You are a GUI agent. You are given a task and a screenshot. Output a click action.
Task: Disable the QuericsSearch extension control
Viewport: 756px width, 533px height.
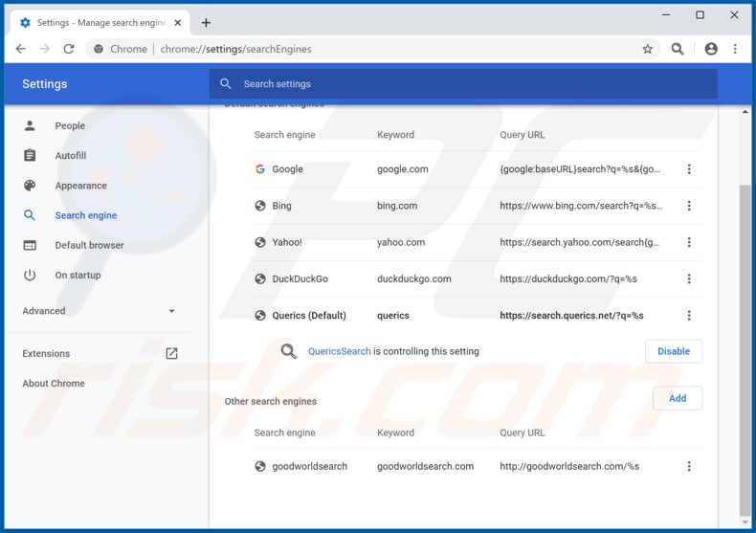(x=673, y=351)
